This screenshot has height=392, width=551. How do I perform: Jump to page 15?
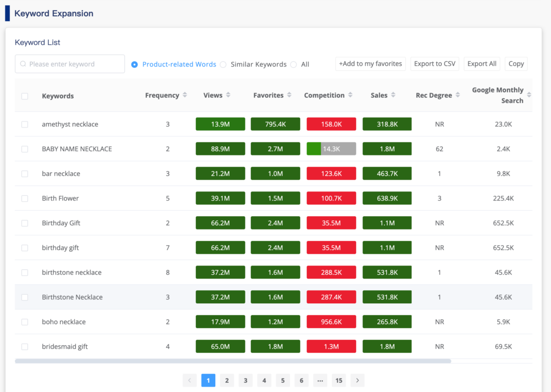click(338, 381)
